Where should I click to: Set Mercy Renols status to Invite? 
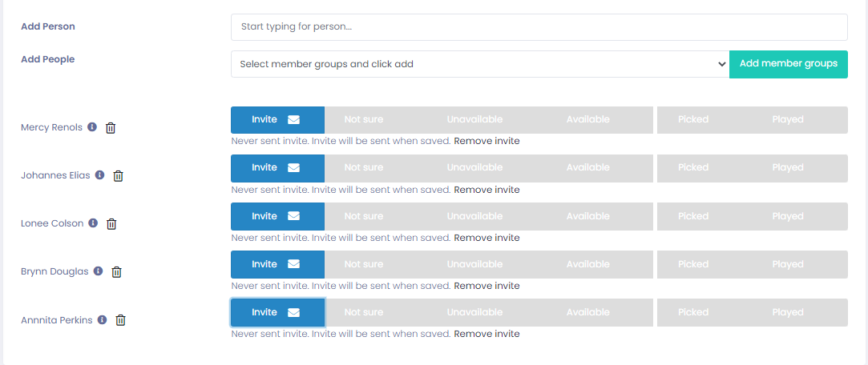pos(277,119)
